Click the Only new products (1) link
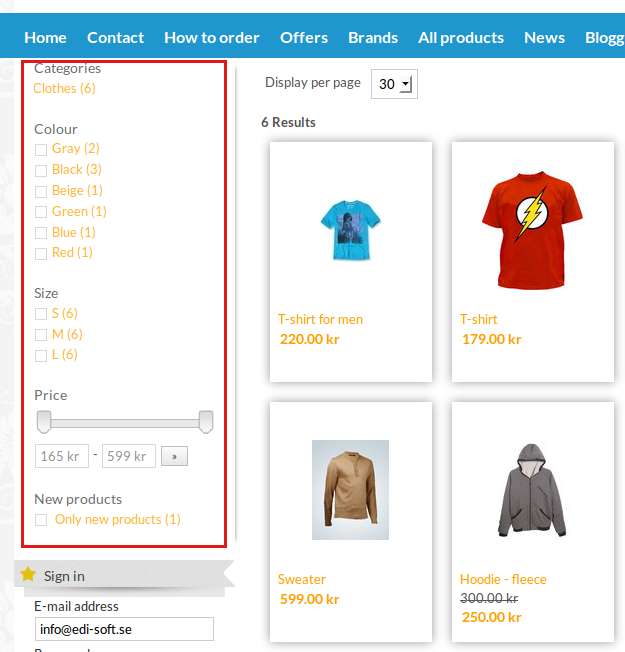The height and width of the screenshot is (652, 625). 118,519
